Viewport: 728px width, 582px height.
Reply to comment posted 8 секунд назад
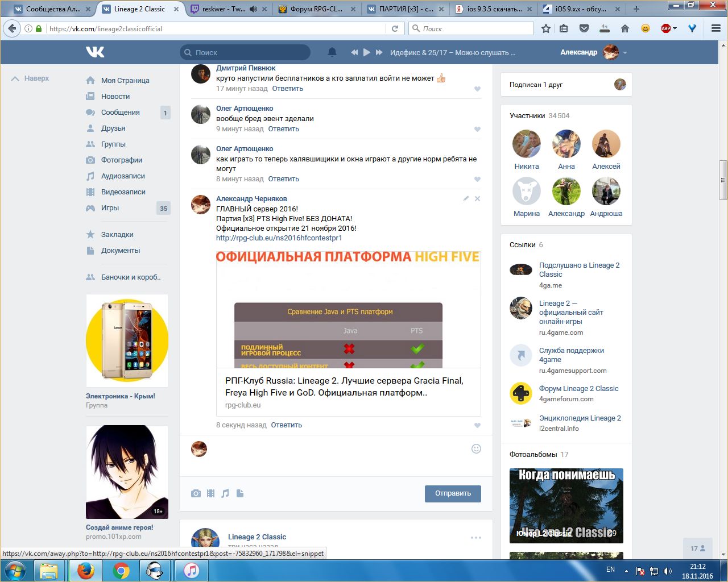tap(286, 425)
